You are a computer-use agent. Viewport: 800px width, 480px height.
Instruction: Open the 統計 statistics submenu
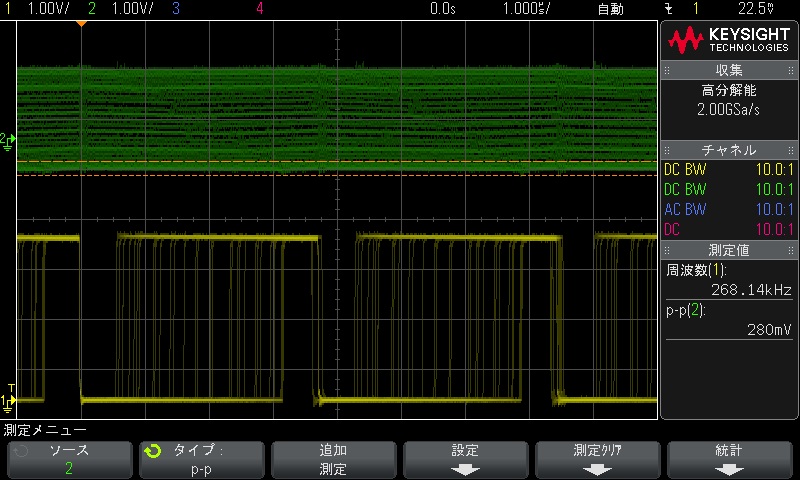pyautogui.click(x=729, y=459)
